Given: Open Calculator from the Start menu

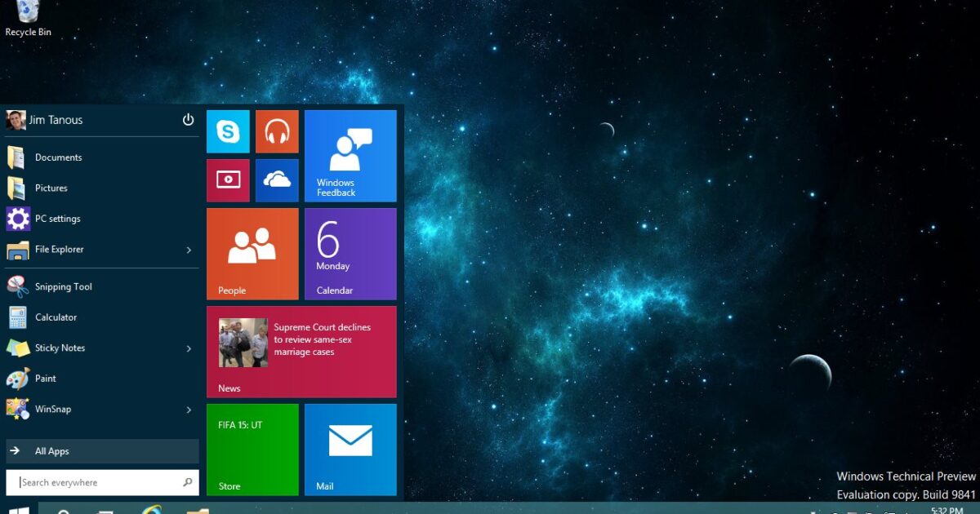Looking at the screenshot, I should pyautogui.click(x=102, y=317).
